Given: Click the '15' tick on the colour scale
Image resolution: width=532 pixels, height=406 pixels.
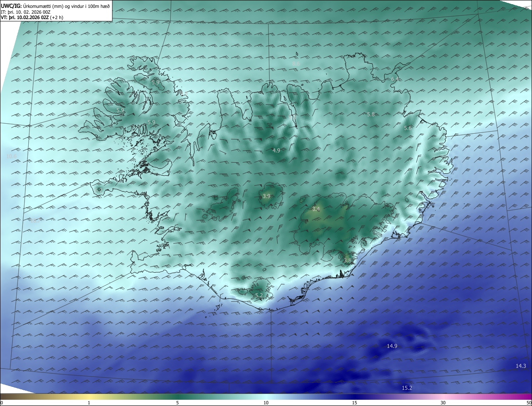Looking at the screenshot, I should point(355,403).
